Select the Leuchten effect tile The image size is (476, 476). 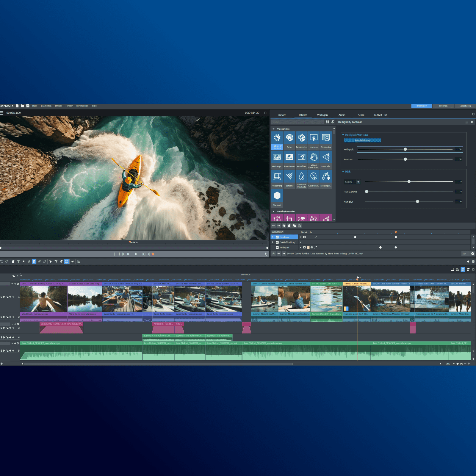pos(314,141)
